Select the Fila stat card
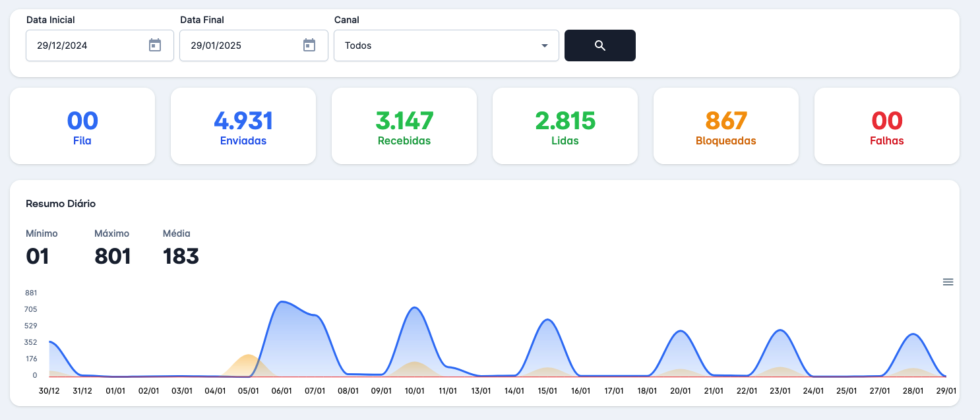 82,126
